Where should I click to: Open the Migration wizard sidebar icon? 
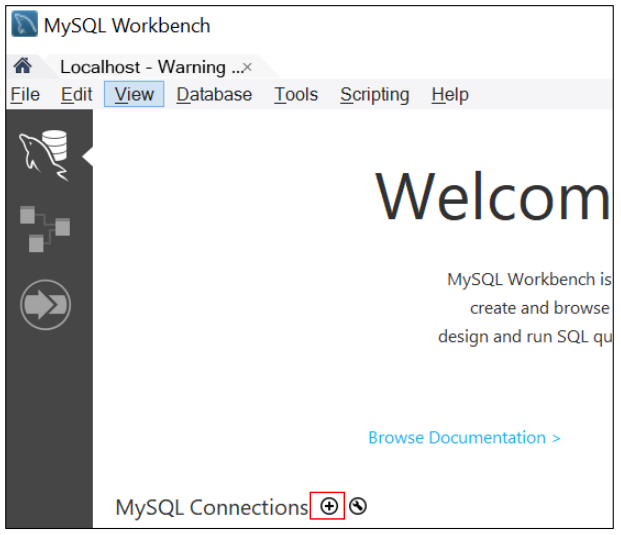pos(46,305)
